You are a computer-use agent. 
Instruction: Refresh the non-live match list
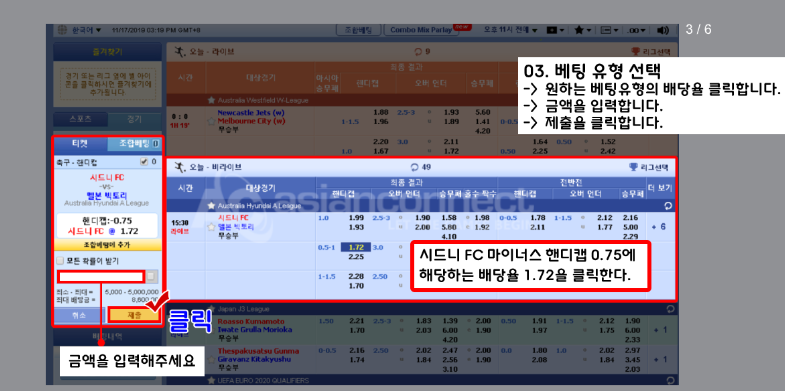pos(414,167)
